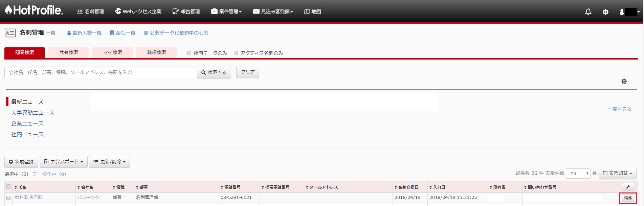Viewport: 644px width, 206px height.
Task: Sort table by 名刺交換日 column
Action: 406,187
